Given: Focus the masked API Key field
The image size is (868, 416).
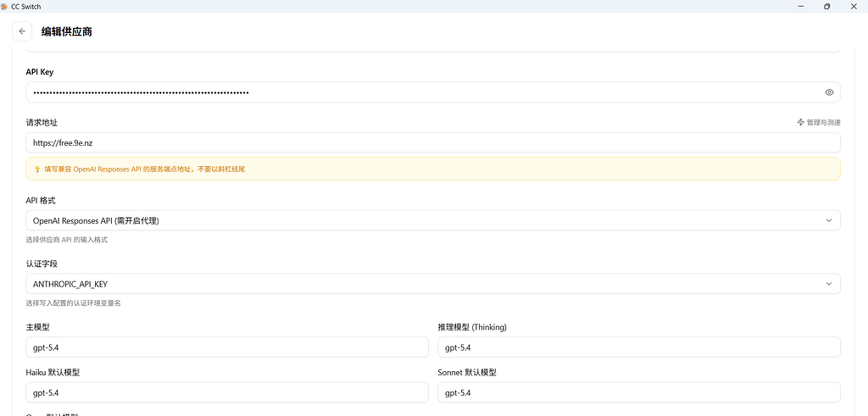Looking at the screenshot, I should click(x=433, y=92).
